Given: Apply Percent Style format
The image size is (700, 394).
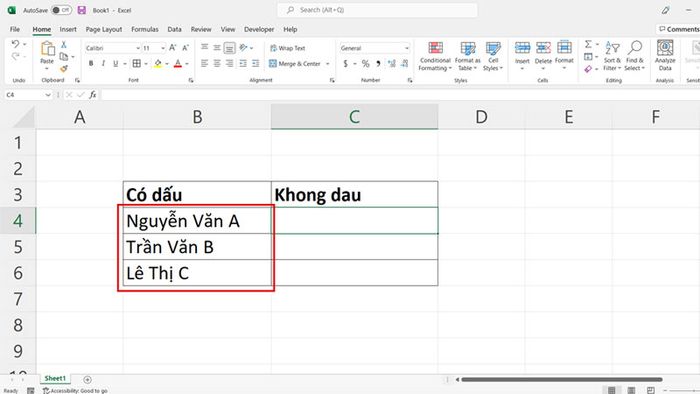Looking at the screenshot, I should click(366, 64).
